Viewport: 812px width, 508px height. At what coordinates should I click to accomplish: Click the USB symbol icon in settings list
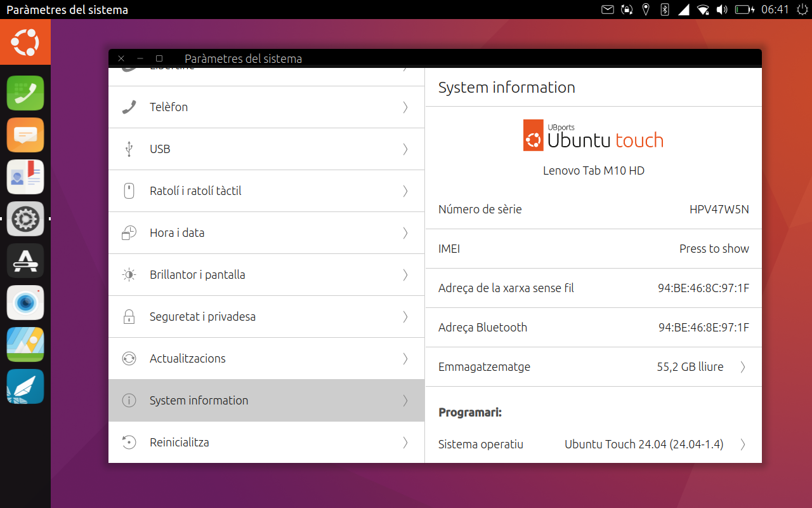(129, 149)
